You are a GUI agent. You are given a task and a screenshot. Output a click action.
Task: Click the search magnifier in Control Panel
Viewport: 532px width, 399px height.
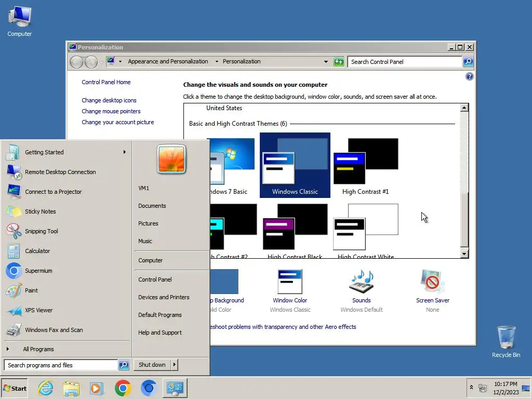coord(468,62)
